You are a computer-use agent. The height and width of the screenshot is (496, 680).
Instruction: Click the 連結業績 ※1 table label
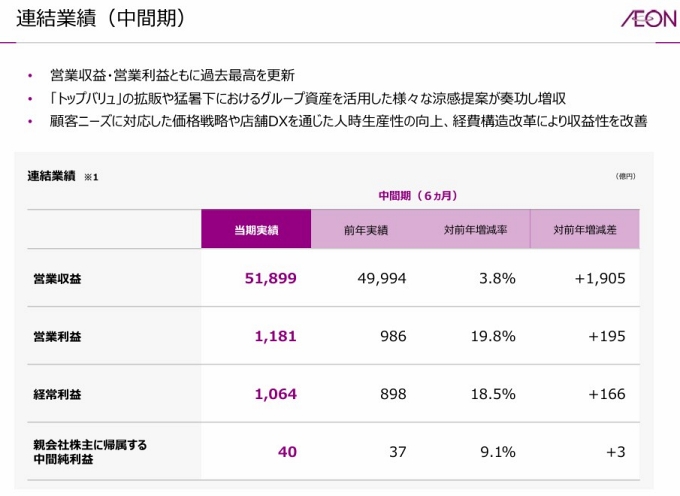coord(62,176)
